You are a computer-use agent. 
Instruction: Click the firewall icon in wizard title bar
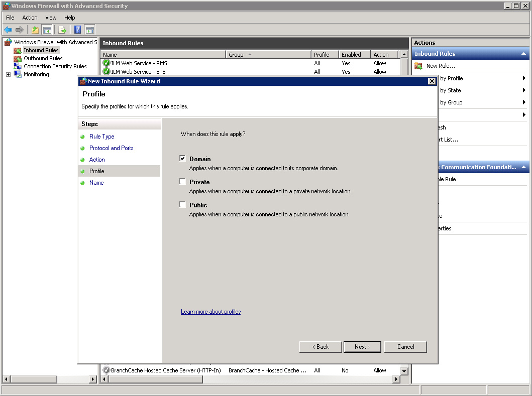click(x=83, y=81)
